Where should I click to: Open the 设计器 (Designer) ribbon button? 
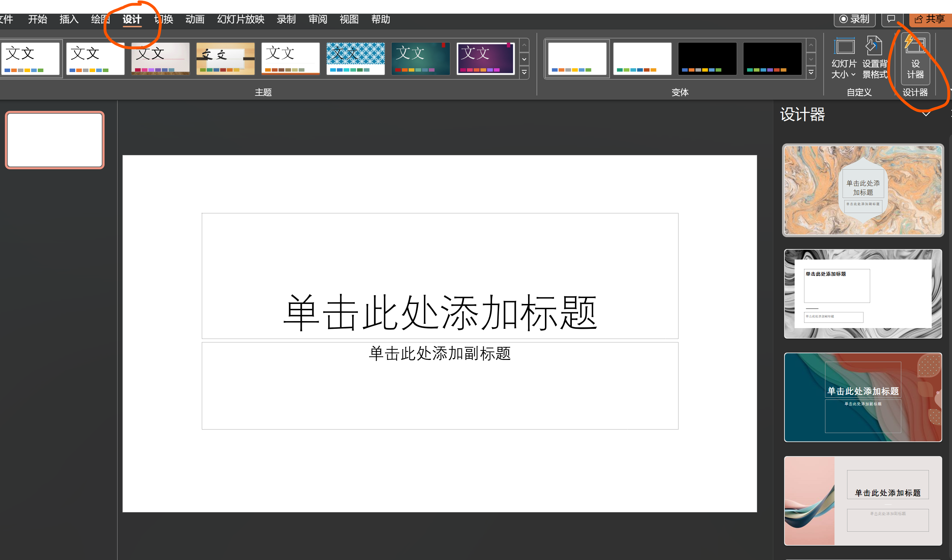915,58
